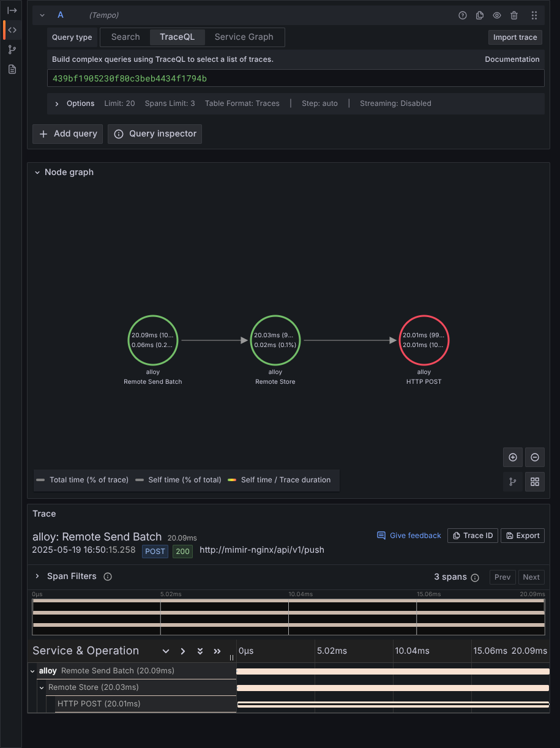Collapse the Node graph panel

pyautogui.click(x=37, y=173)
